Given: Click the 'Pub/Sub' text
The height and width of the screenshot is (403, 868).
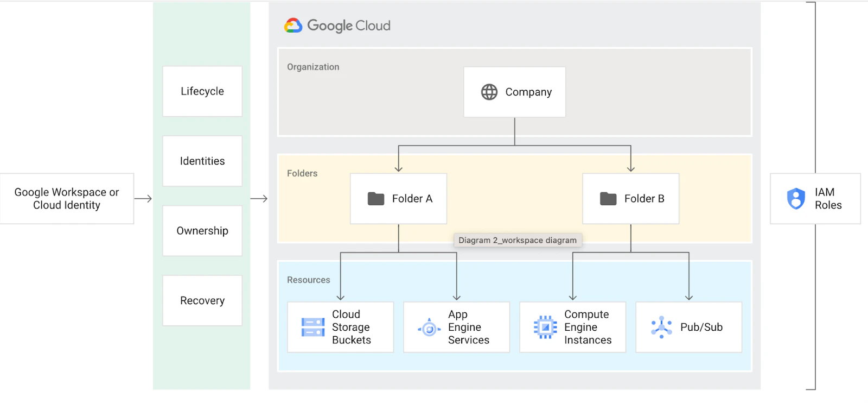Looking at the screenshot, I should tap(701, 327).
